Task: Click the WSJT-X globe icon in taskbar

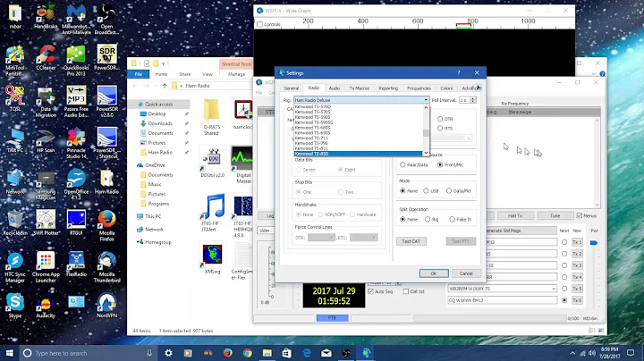Action: click(366, 353)
